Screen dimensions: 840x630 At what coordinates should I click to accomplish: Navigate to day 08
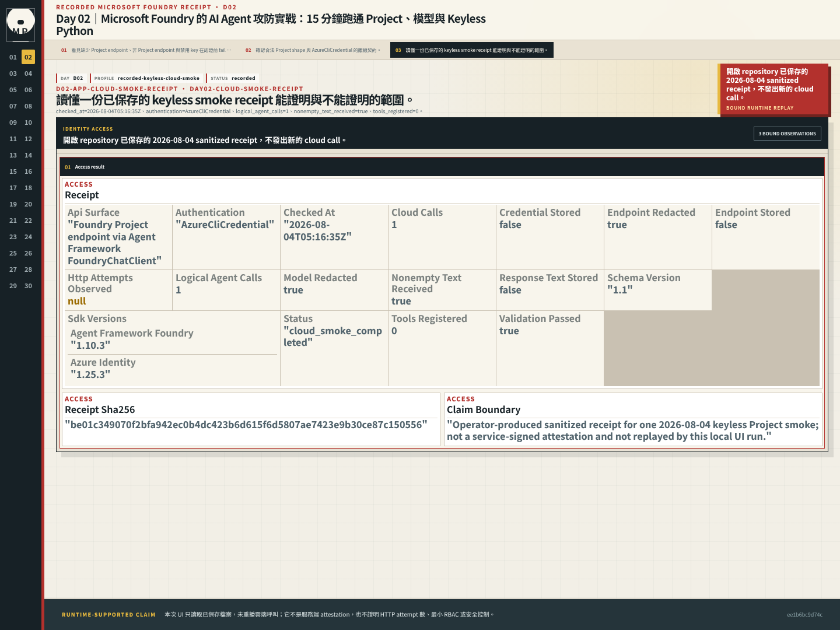click(x=28, y=106)
